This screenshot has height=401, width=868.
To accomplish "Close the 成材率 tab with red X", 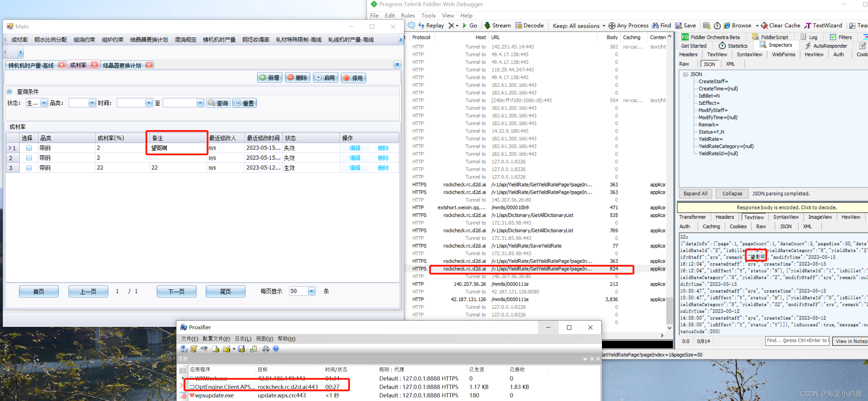I will coord(94,65).
